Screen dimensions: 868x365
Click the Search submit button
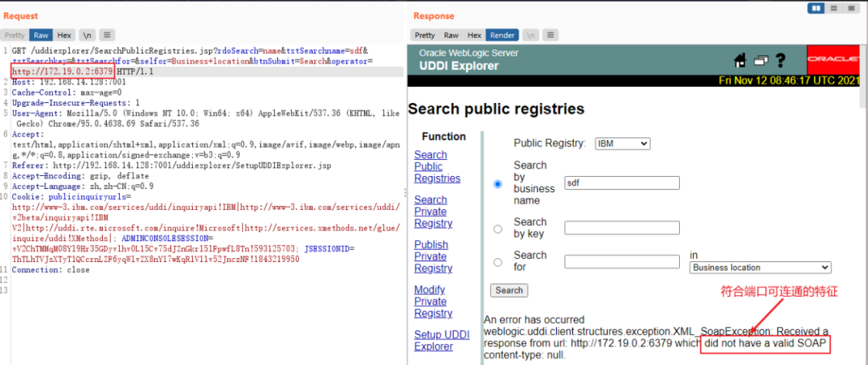tap(510, 290)
